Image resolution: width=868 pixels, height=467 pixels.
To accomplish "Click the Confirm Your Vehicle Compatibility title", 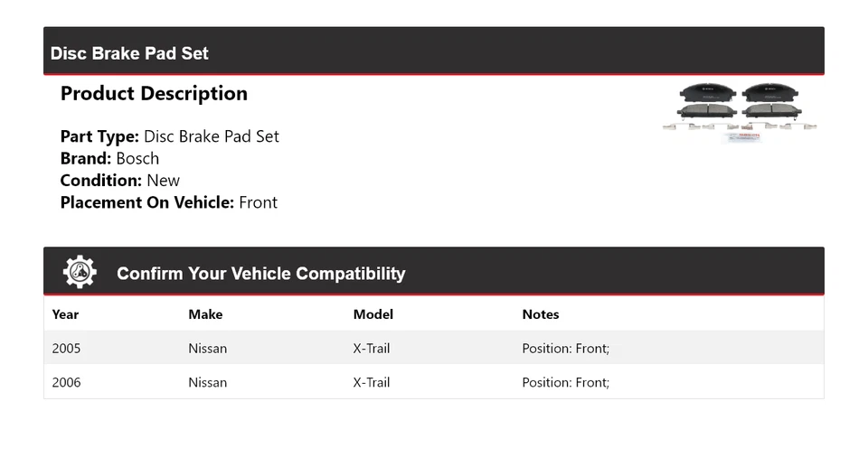I will pos(260,274).
